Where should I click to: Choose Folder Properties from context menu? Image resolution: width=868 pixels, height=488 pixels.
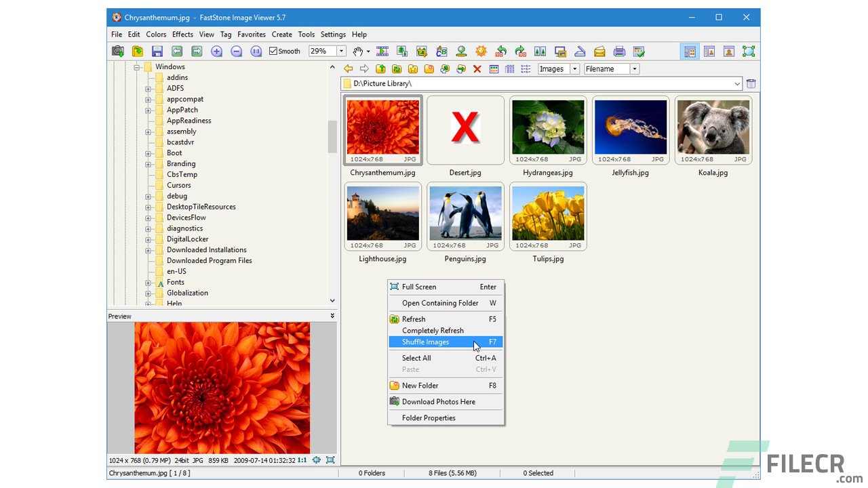pos(446,418)
